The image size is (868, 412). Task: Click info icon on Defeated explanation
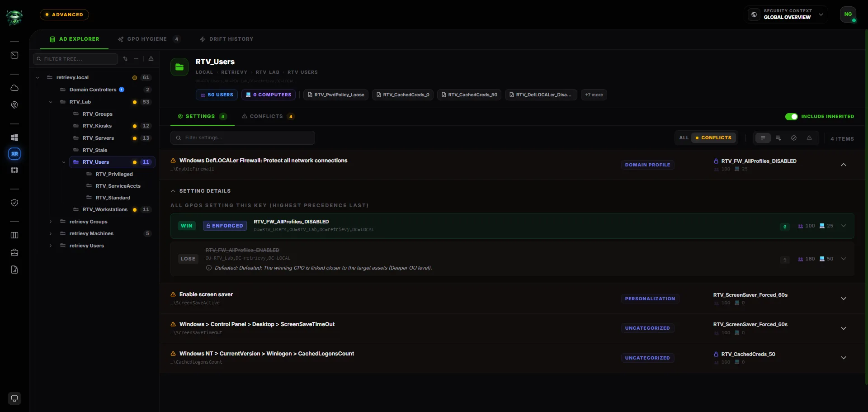click(209, 268)
